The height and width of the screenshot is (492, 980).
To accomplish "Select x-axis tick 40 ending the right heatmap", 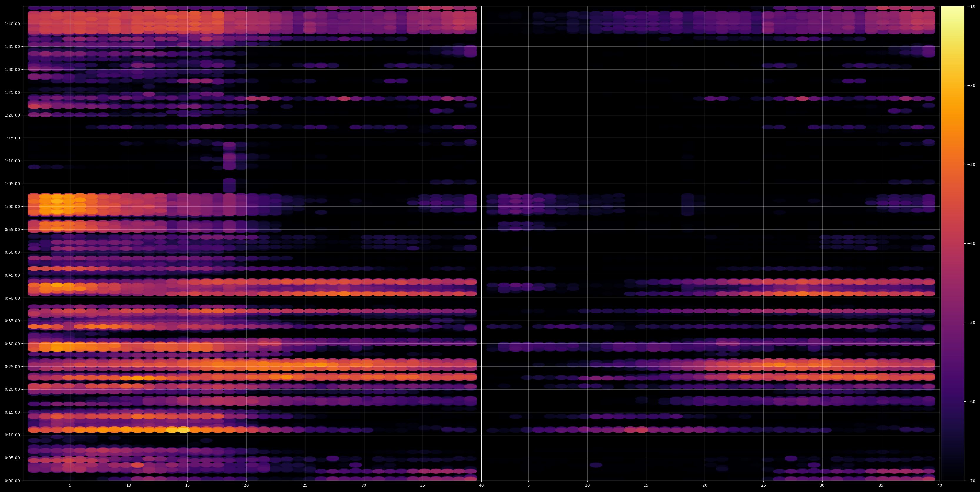I will coord(940,486).
